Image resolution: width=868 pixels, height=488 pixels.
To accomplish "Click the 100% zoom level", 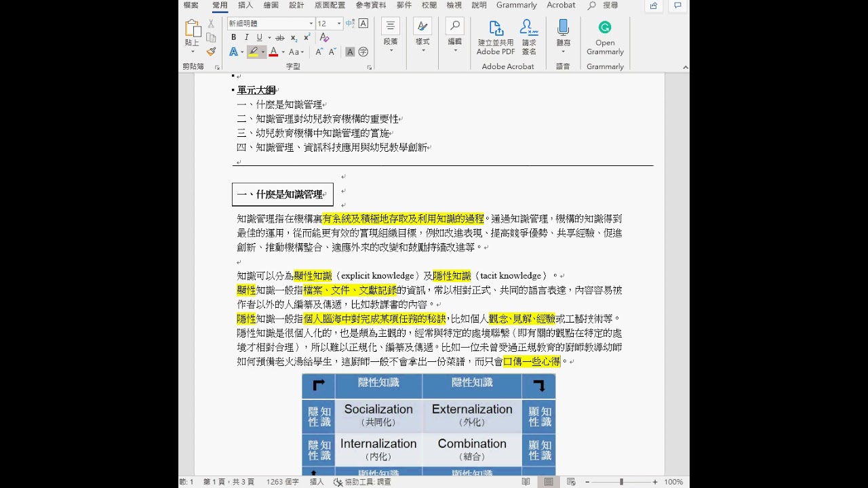I will (673, 482).
